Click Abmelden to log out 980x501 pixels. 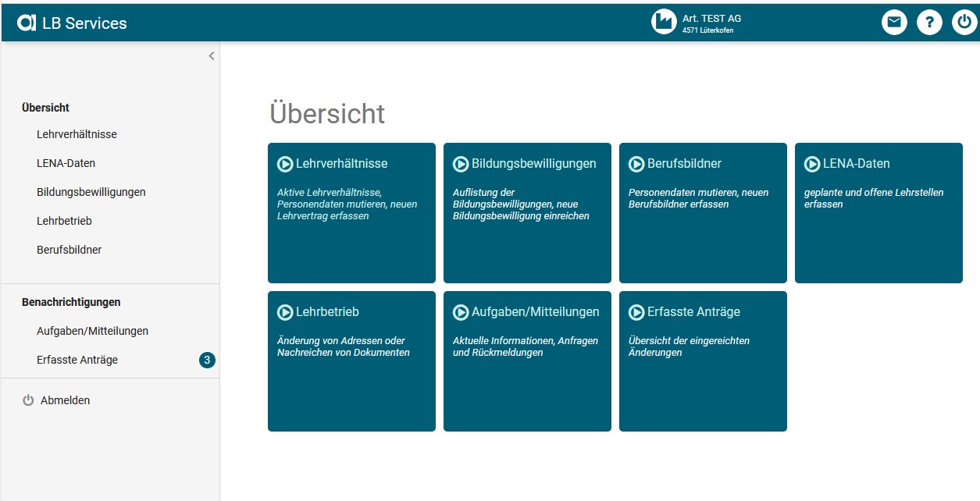[x=65, y=400]
